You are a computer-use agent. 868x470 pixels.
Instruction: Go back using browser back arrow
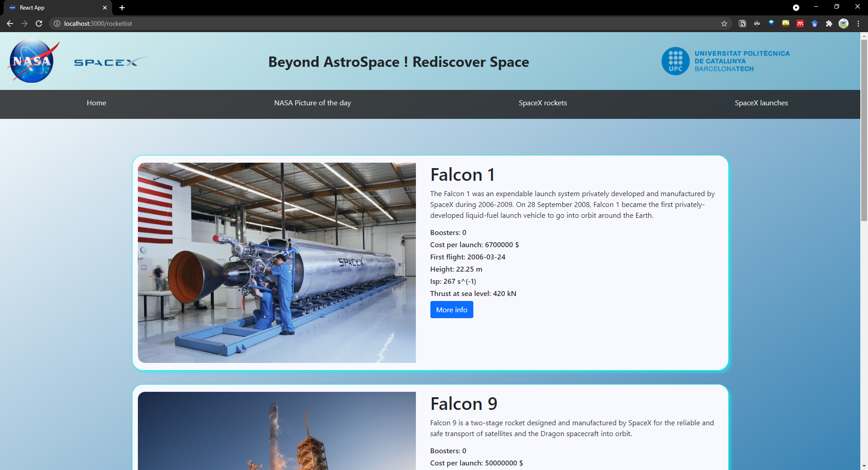click(10, 23)
